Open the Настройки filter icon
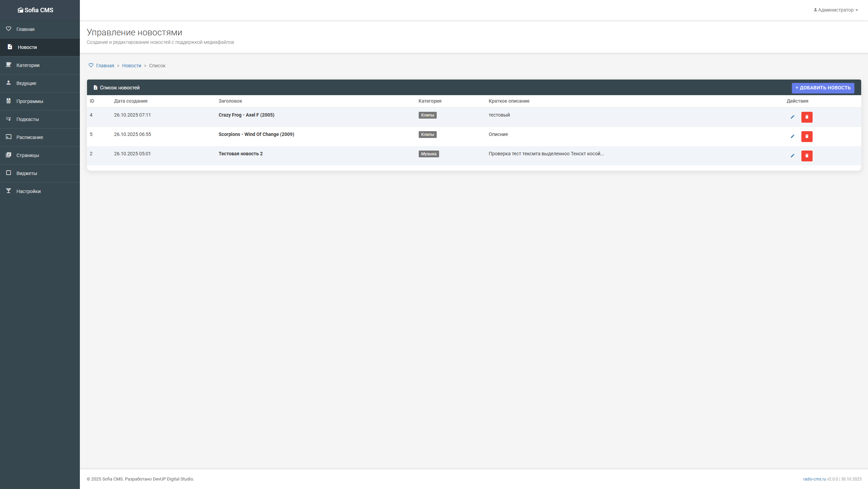 [x=9, y=191]
